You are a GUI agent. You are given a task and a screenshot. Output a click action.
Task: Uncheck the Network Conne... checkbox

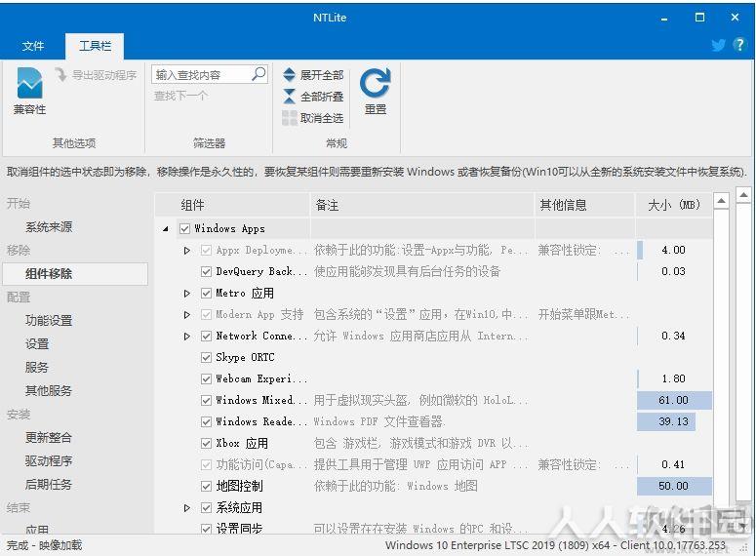[x=206, y=337]
